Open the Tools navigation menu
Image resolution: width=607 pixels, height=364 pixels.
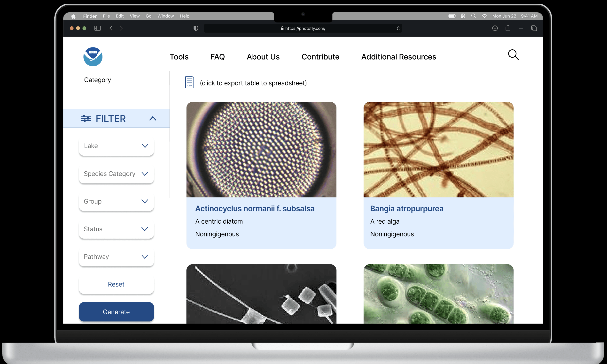click(x=179, y=57)
